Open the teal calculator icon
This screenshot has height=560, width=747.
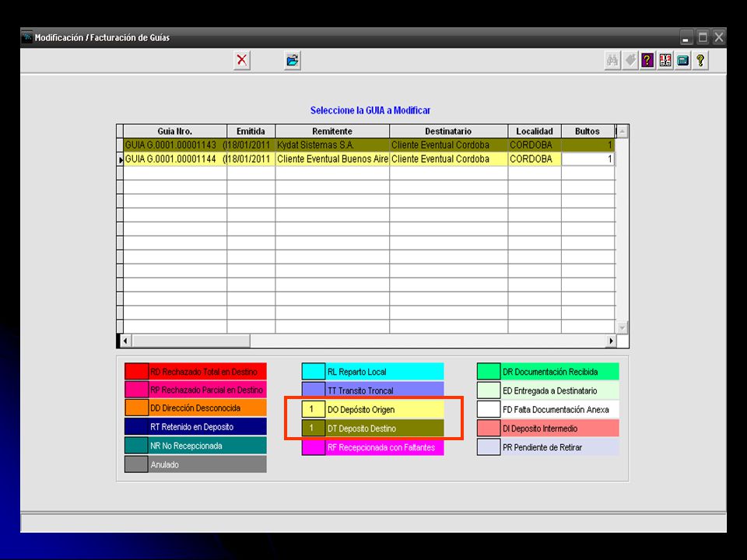click(682, 61)
